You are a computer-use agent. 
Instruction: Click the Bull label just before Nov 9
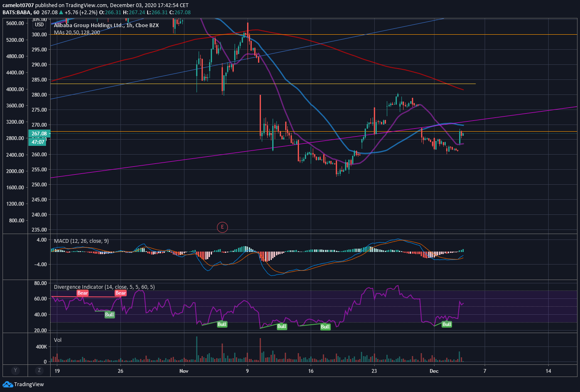222,324
